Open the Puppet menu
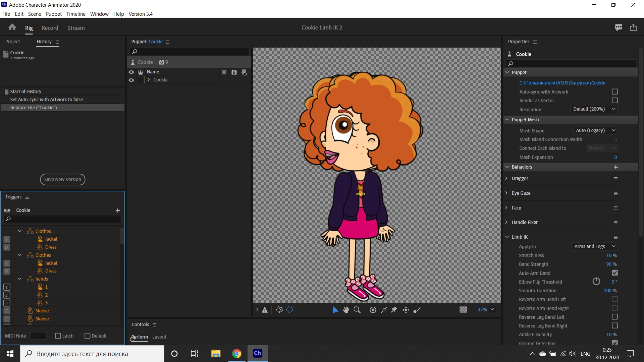 54,14
